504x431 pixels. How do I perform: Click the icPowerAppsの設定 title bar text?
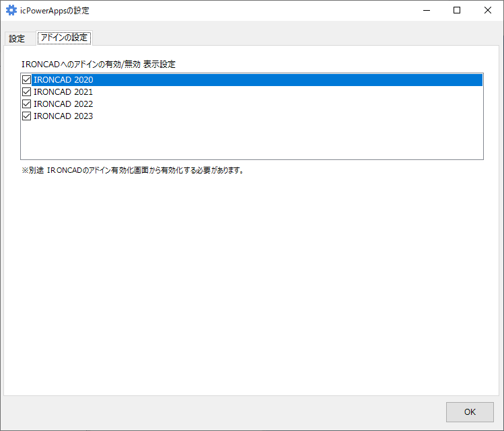[x=55, y=11]
